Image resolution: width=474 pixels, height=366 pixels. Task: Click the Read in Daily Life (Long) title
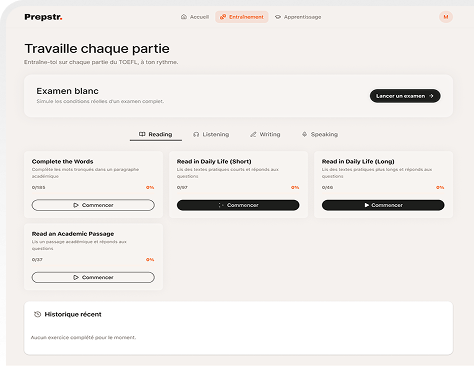click(358, 161)
